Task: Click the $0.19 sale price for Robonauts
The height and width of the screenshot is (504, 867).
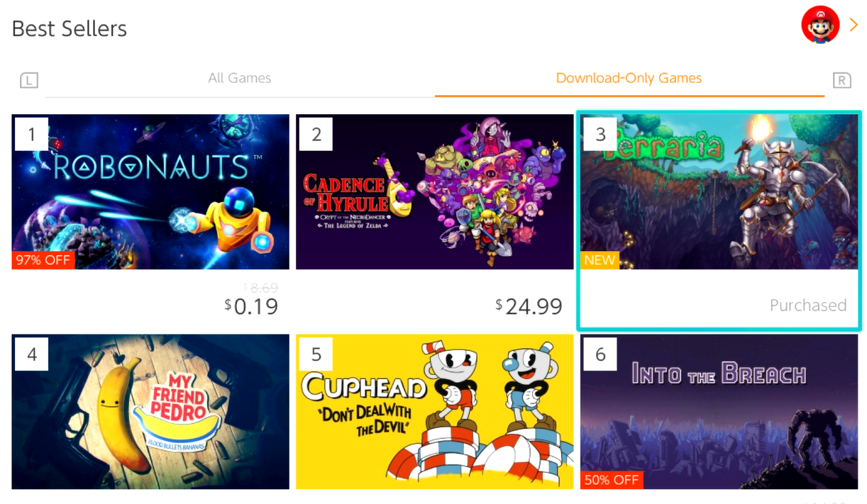Action: point(251,306)
